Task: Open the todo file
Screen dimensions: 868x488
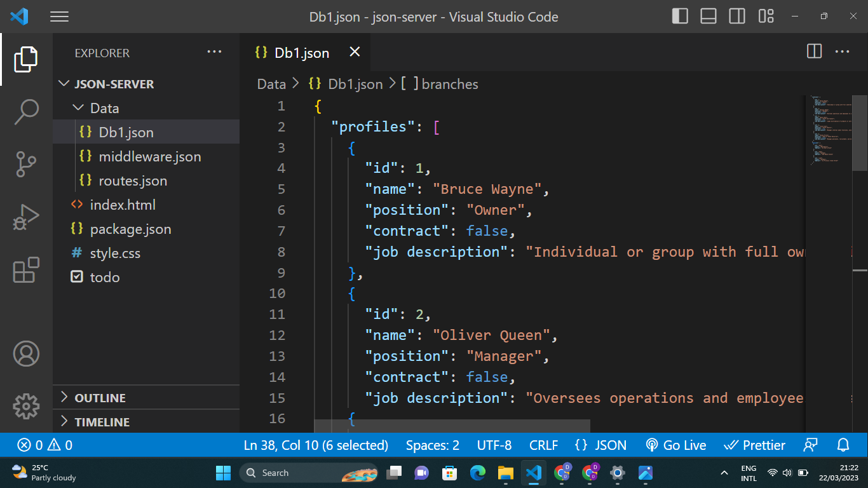Action: 146,277
